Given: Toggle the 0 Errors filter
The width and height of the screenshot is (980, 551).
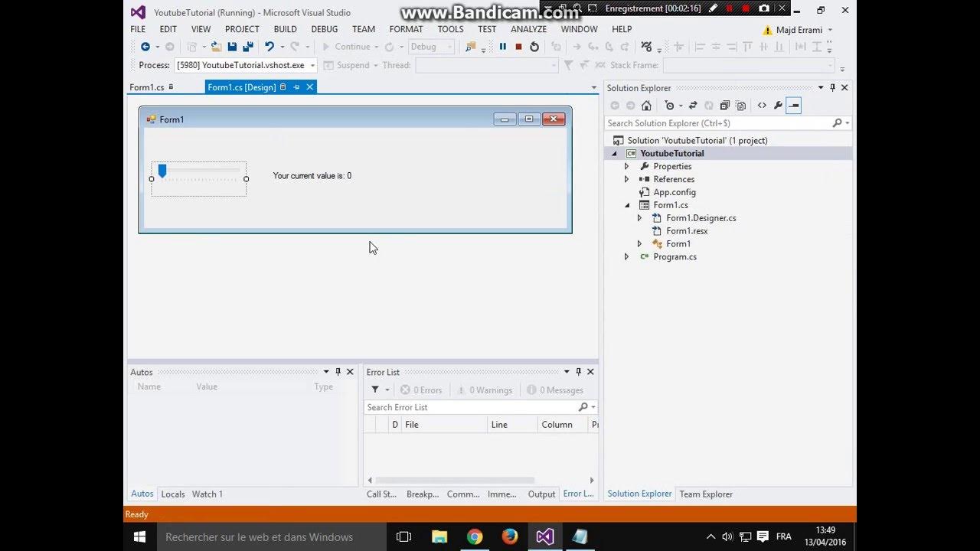Looking at the screenshot, I should 421,390.
